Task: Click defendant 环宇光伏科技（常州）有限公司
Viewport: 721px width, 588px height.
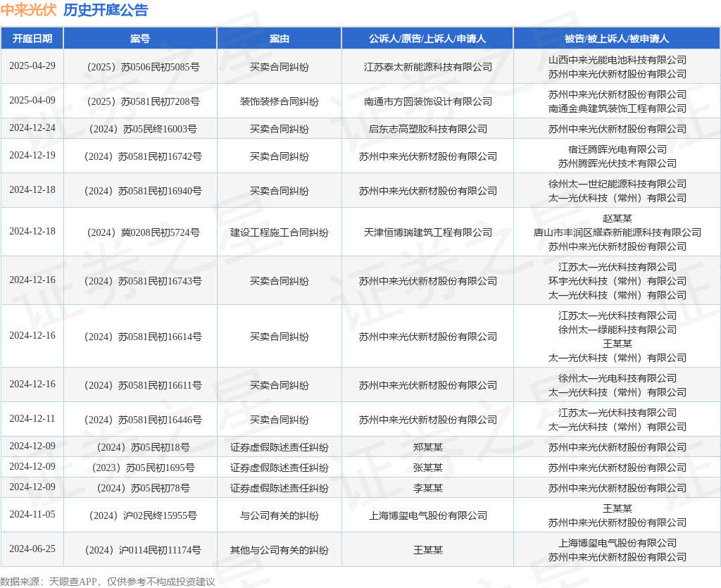Action: [x=617, y=282]
